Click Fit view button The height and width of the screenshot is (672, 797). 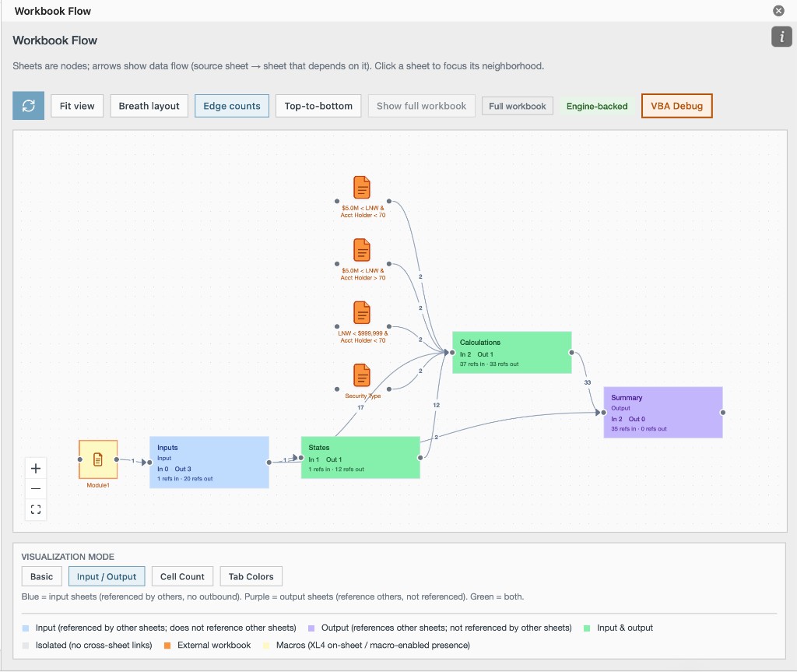(x=77, y=106)
